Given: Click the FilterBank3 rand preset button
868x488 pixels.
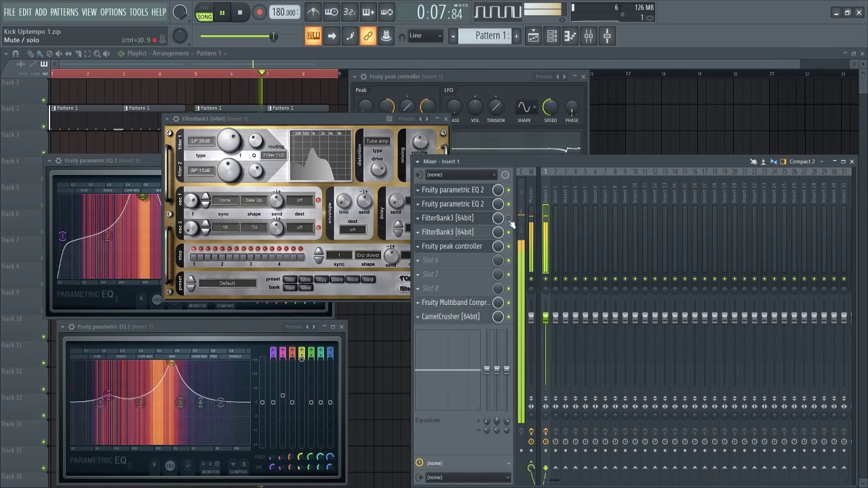Looking at the screenshot, I should (x=368, y=279).
